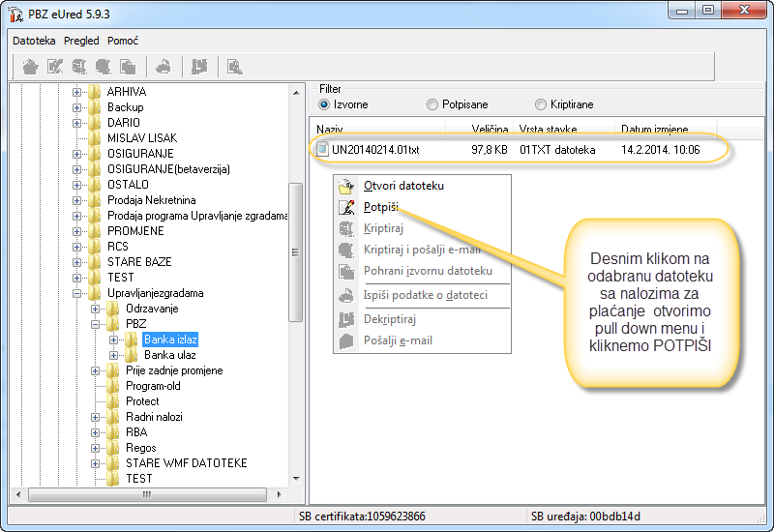This screenshot has height=532, width=774.
Task: Expand the DARIO folder node
Action: (76, 123)
